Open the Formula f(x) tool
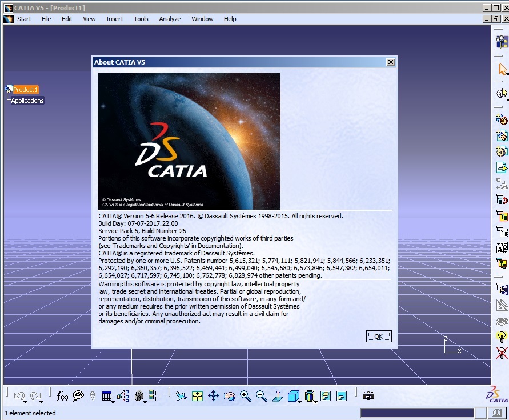This screenshot has height=420, width=509. click(62, 395)
